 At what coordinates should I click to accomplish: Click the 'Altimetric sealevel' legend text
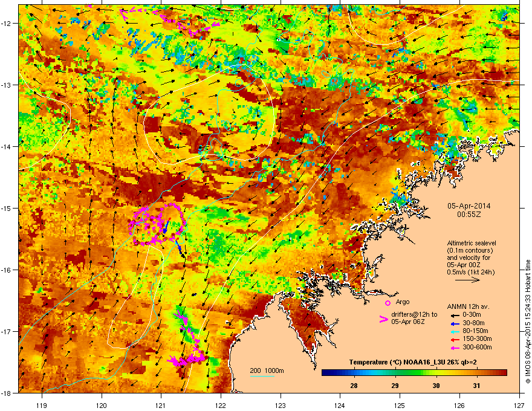[472, 243]
